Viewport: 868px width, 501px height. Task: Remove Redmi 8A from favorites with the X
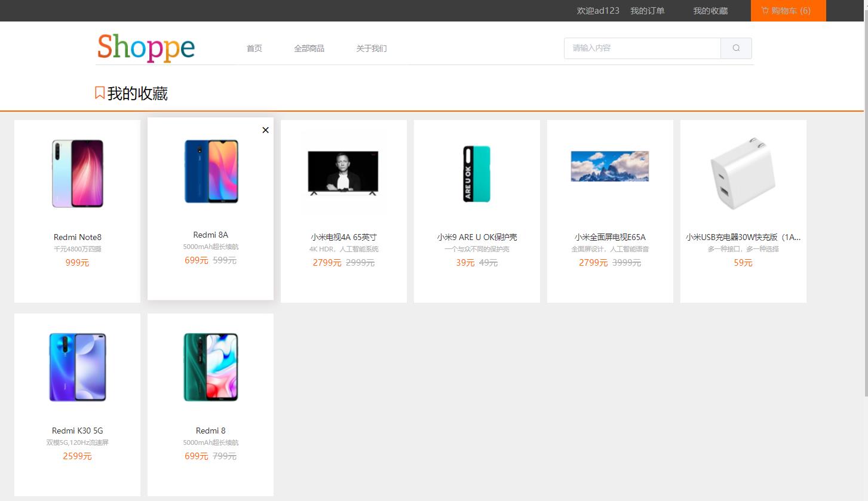(266, 130)
